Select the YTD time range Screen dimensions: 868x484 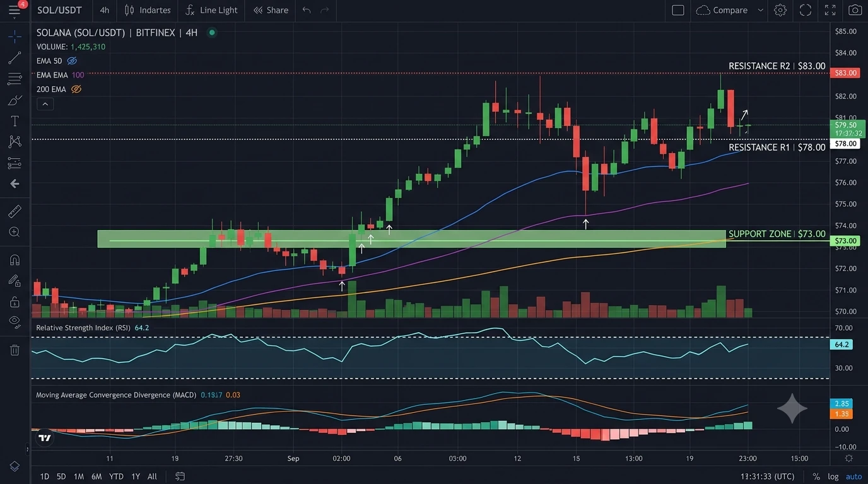coord(116,476)
